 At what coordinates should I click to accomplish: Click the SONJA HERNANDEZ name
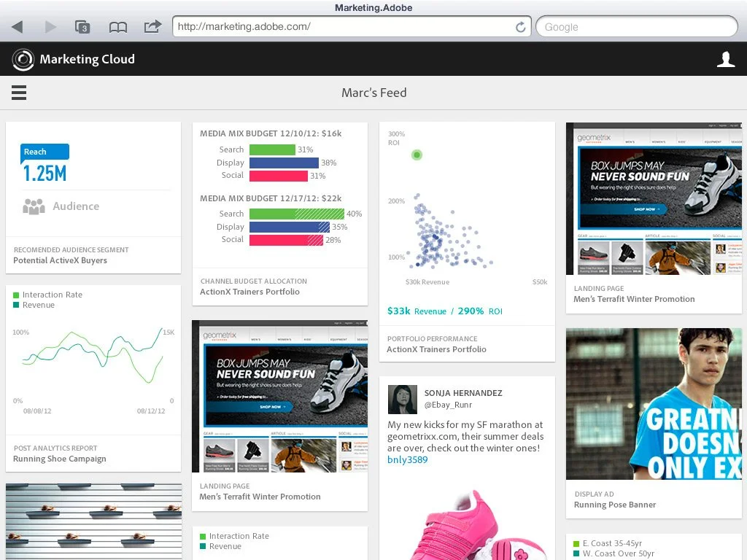coord(463,393)
